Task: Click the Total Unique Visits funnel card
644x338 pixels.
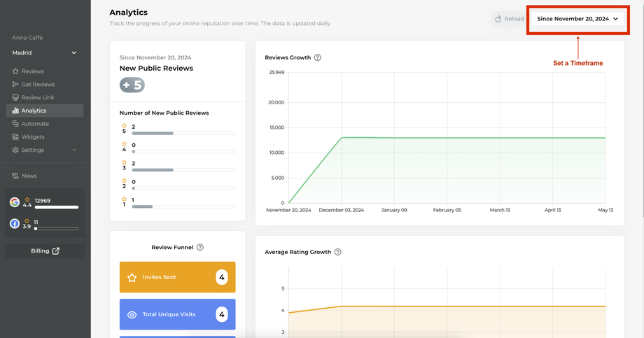Action: 177,315
